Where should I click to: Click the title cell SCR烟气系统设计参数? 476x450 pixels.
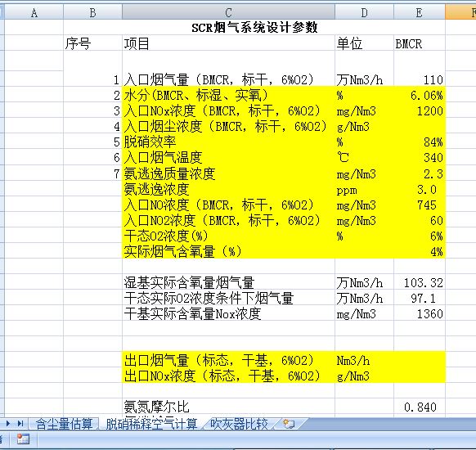(x=254, y=27)
